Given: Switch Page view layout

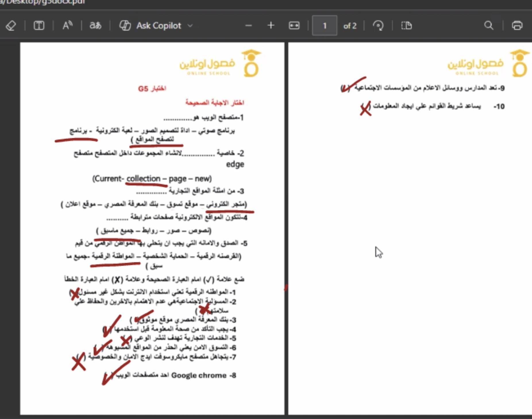Looking at the screenshot, I should click(406, 26).
